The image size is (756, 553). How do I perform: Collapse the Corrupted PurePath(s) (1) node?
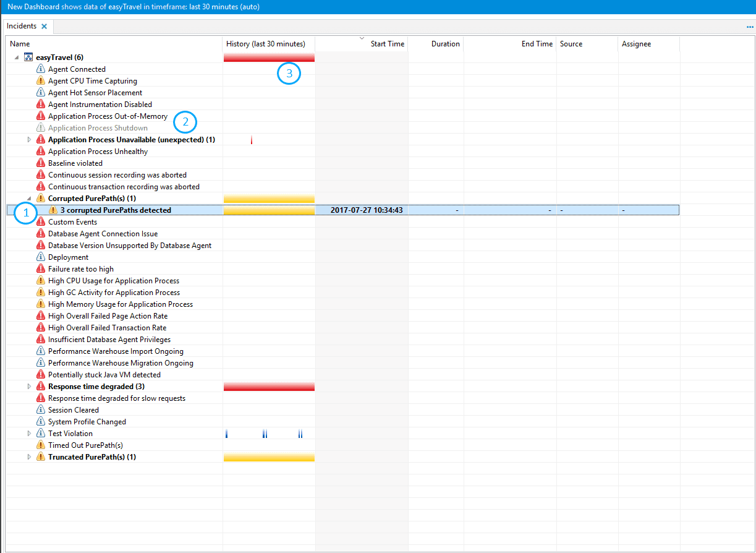[29, 199]
